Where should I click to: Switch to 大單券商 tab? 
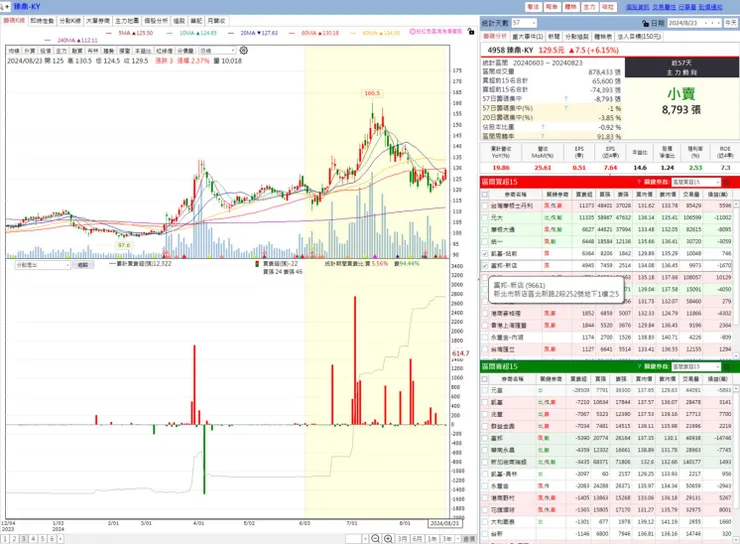coord(98,21)
